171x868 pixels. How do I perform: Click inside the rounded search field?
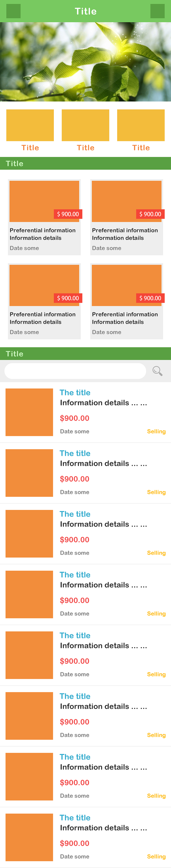pyautogui.click(x=75, y=371)
